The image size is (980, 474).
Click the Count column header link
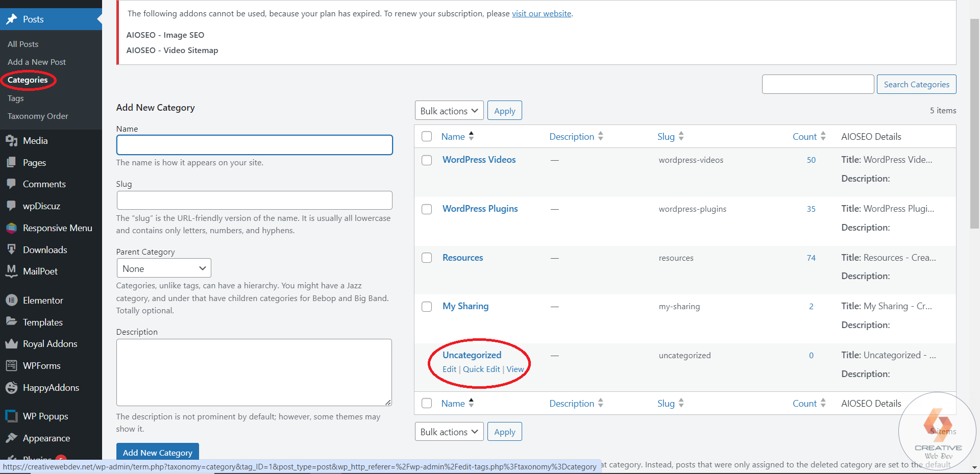(x=804, y=137)
